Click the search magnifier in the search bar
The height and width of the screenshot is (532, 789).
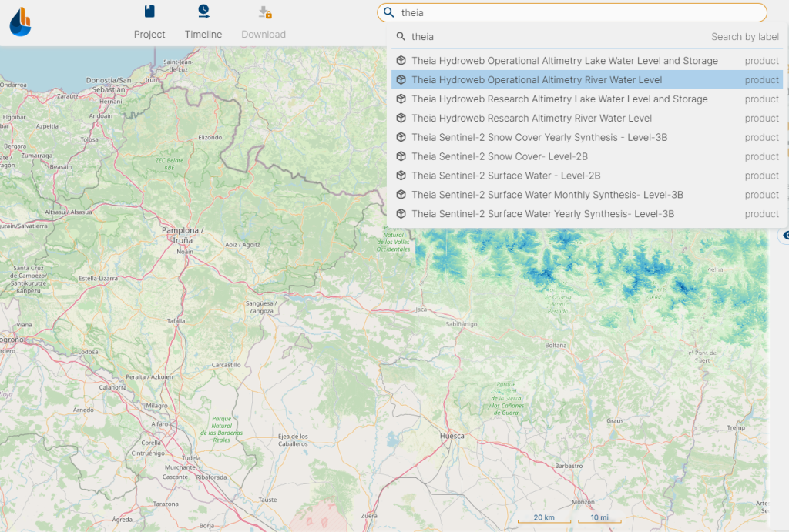pos(388,12)
